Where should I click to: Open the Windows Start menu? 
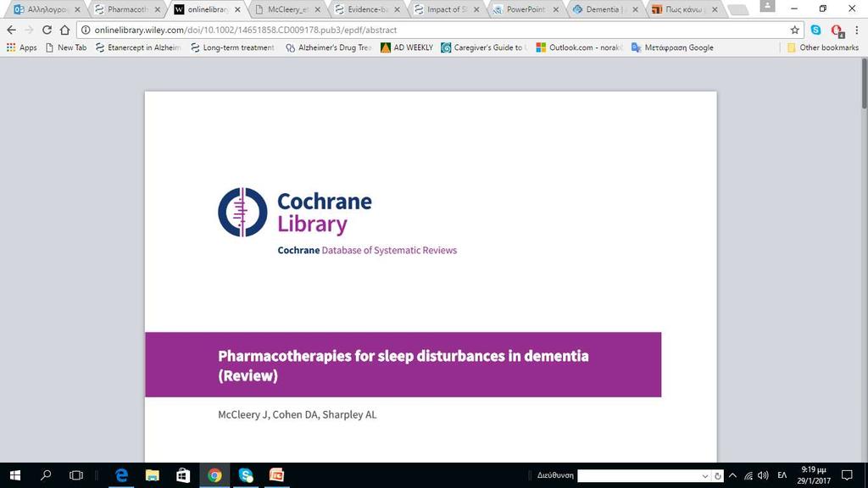coord(15,475)
